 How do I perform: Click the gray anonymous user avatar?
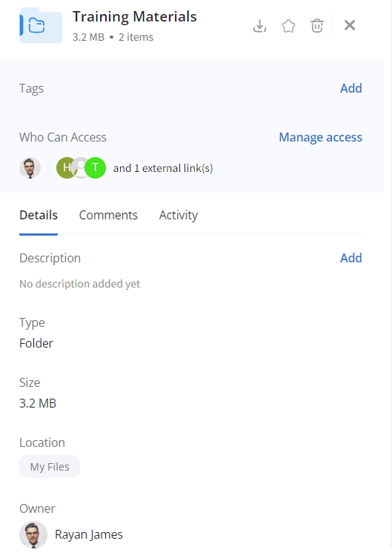click(x=81, y=167)
